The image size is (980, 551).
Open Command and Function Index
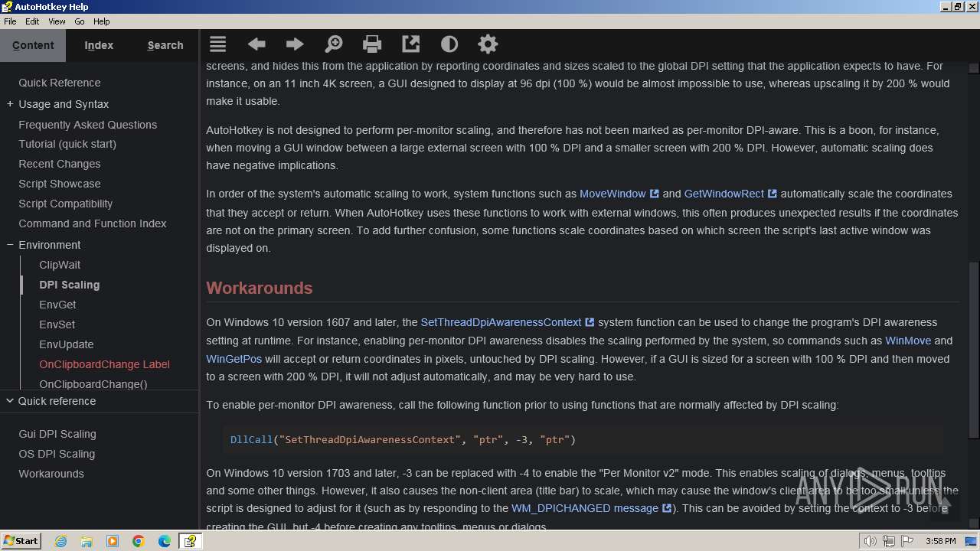(93, 223)
